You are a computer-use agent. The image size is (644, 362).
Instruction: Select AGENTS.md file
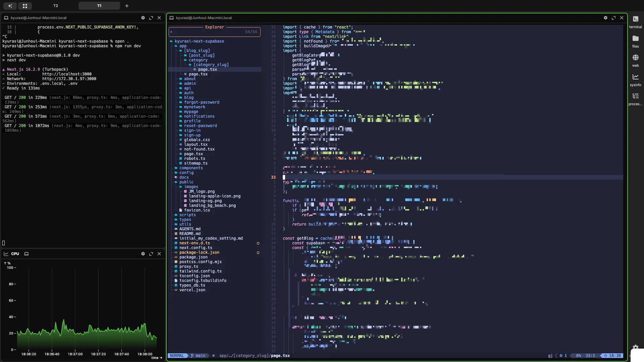click(x=190, y=229)
